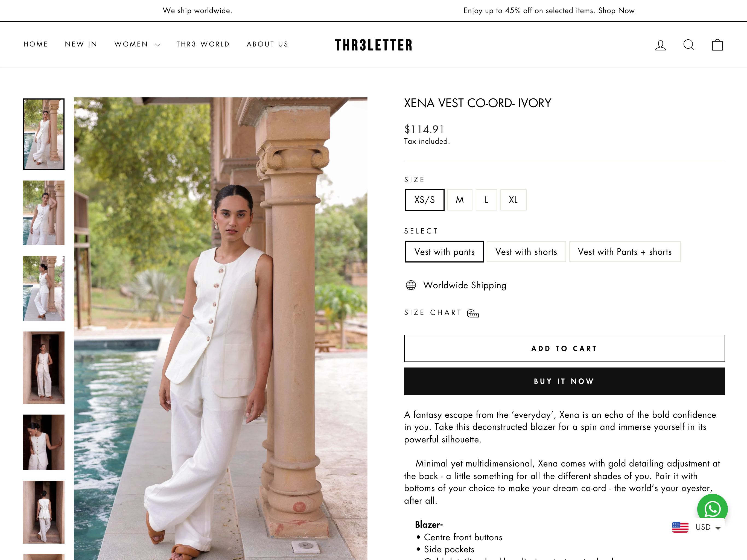
Task: Follow the 45% off Shop Now link
Action: pyautogui.click(x=549, y=10)
